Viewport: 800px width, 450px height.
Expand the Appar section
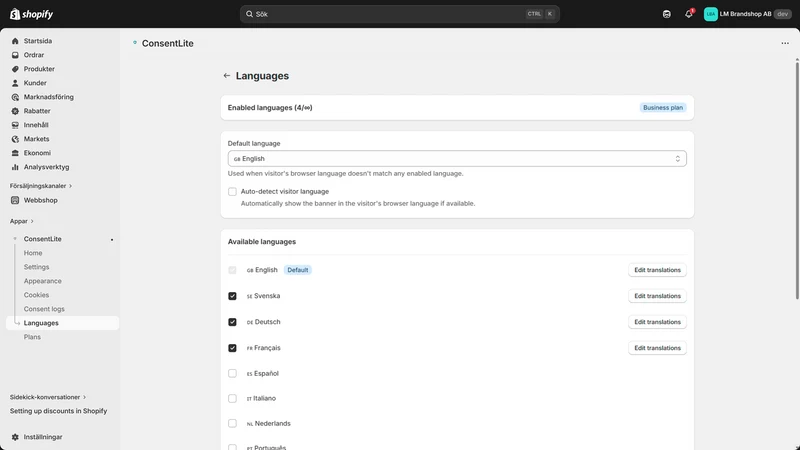click(21, 221)
